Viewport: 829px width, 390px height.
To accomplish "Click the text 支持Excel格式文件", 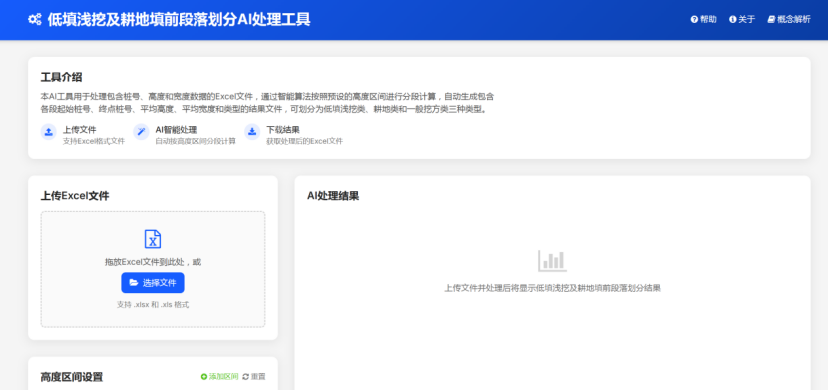I will 94,141.
